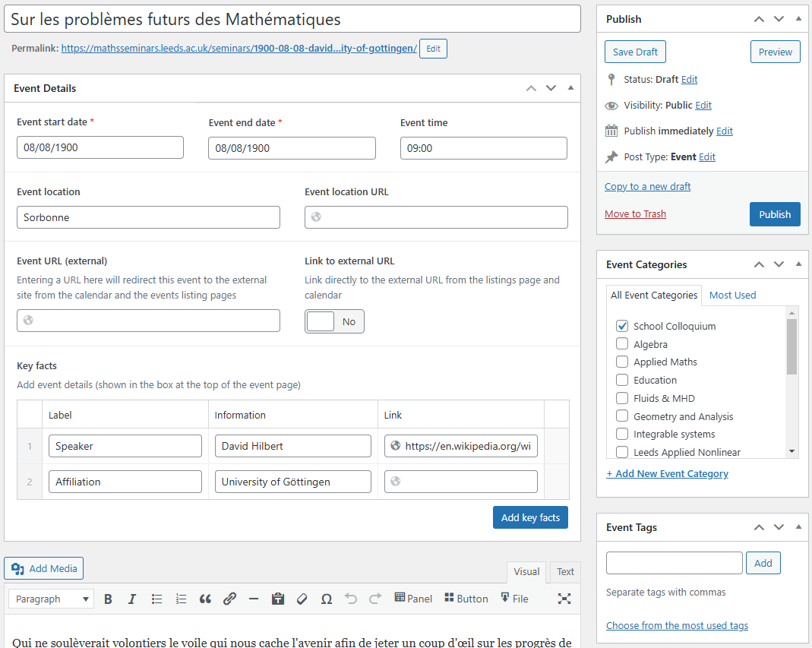Collapse the Event Tags panel
This screenshot has height=648, width=812.
click(x=798, y=527)
